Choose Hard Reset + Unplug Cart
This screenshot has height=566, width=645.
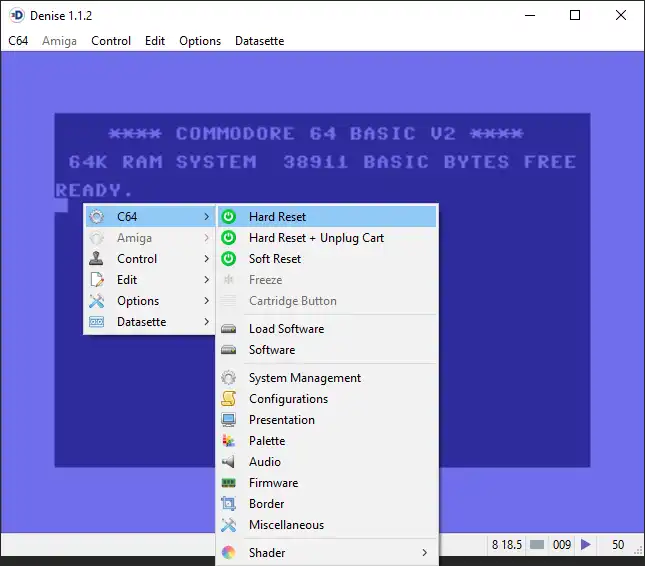[327, 237]
